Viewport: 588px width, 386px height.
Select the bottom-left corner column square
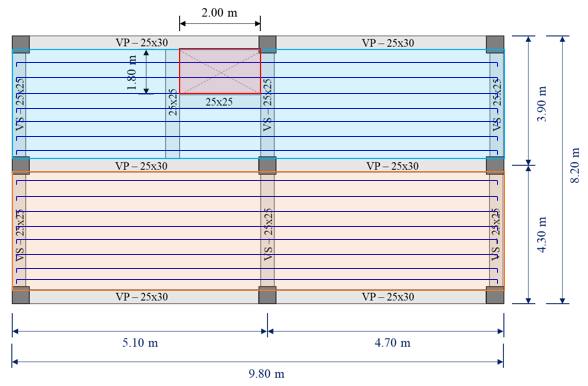click(21, 295)
